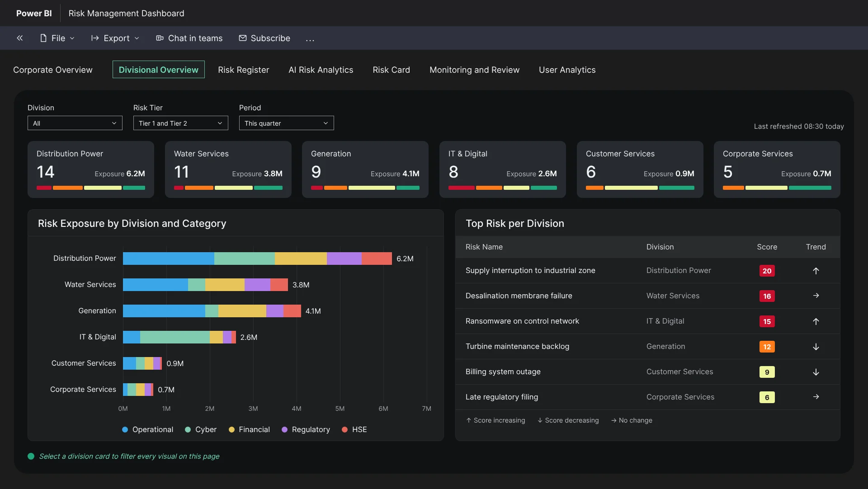Click downward trend arrow for Billing system outage
868x489 pixels.
[816, 372]
